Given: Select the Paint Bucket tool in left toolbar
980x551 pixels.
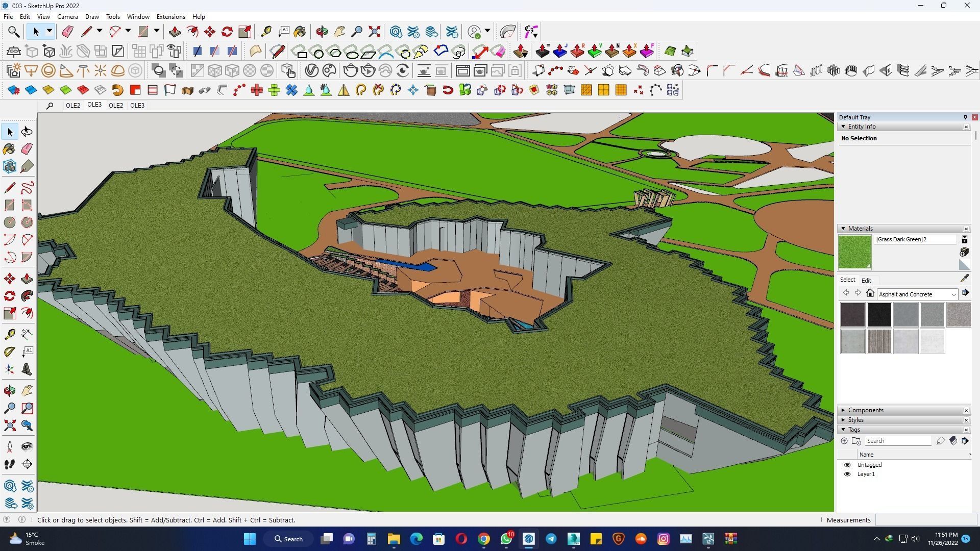Looking at the screenshot, I should (9, 149).
